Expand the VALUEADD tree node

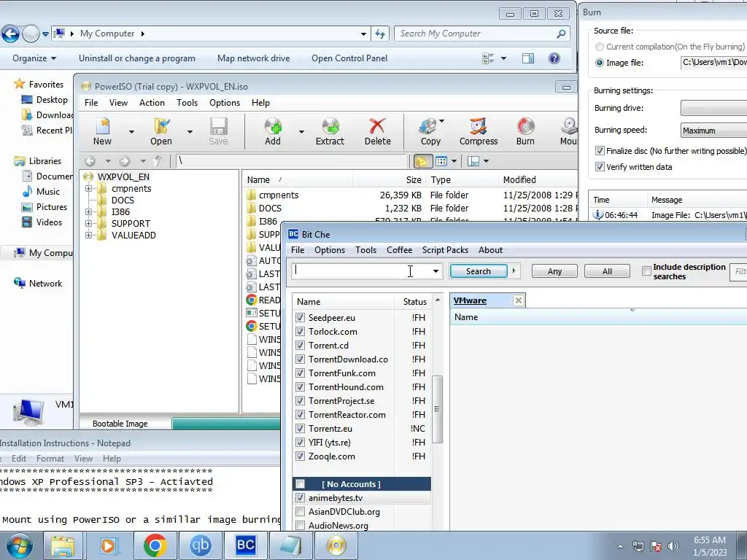click(x=88, y=236)
